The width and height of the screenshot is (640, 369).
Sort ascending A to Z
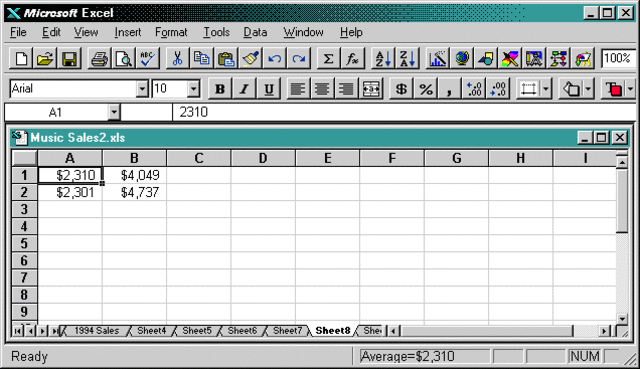[383, 59]
